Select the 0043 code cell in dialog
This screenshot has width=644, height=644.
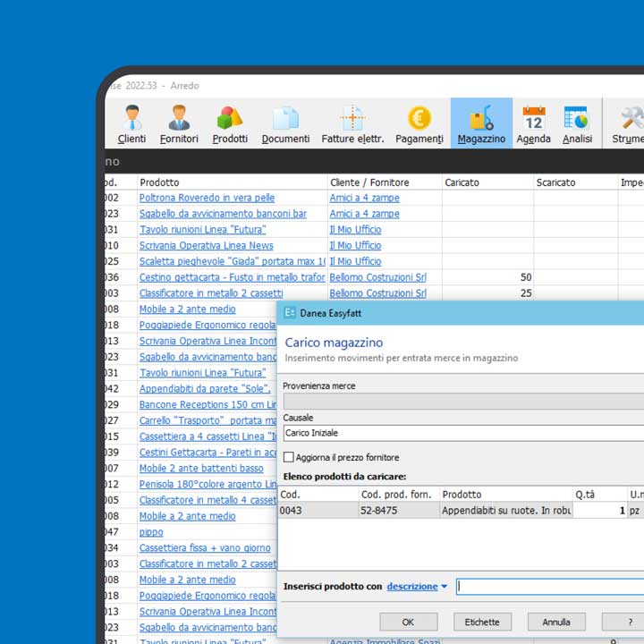tap(318, 511)
